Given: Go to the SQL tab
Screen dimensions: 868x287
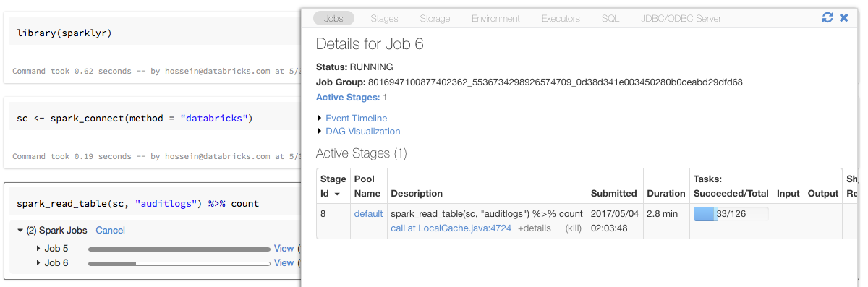Looking at the screenshot, I should coord(610,18).
